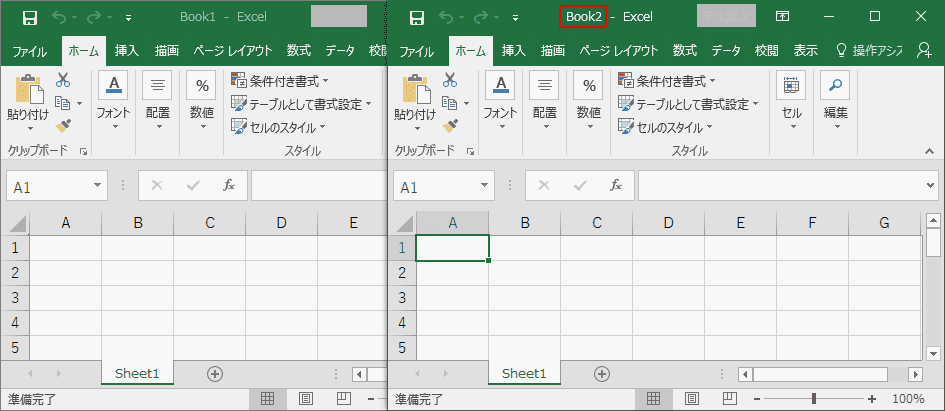Open the 配置 alignment group in Book1
This screenshot has height=411, width=945.
point(158,101)
